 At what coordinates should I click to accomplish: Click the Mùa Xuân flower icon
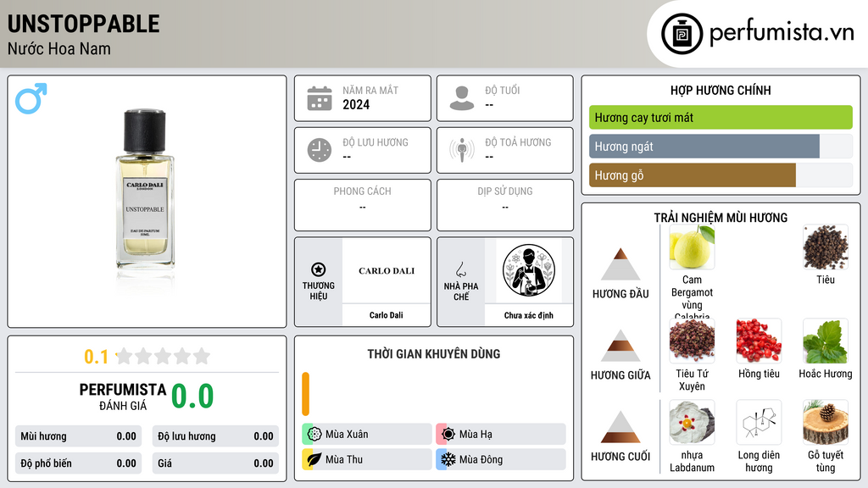point(314,434)
